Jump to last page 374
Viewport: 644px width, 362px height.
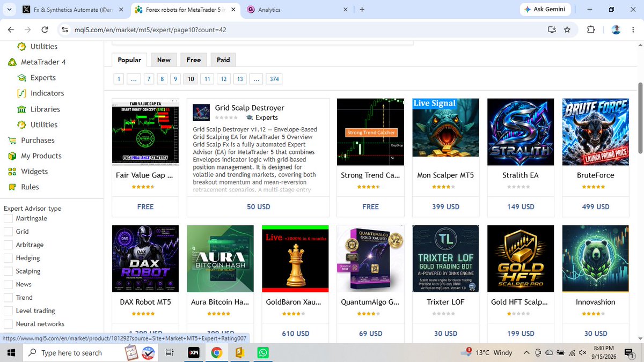[x=274, y=79]
